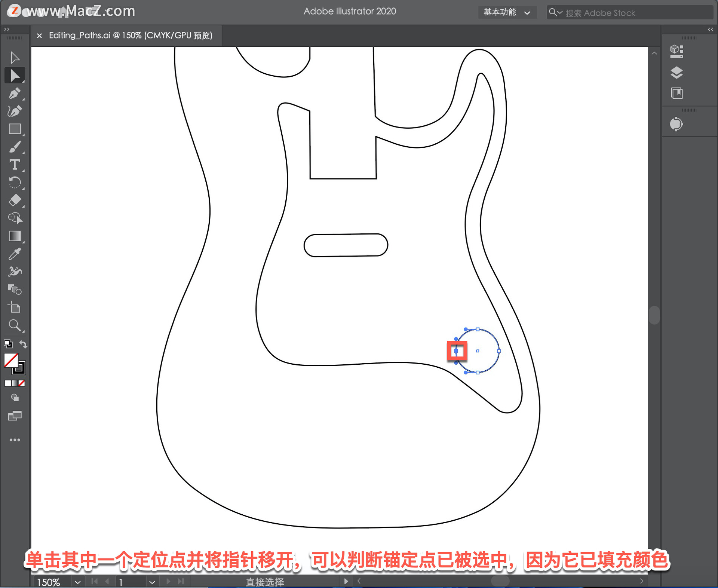The height and width of the screenshot is (588, 718).
Task: Select the Selection tool arrow
Action: (15, 58)
